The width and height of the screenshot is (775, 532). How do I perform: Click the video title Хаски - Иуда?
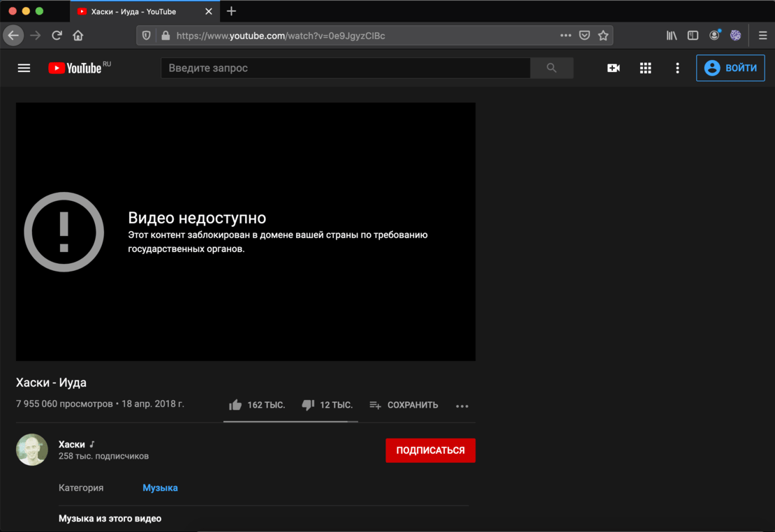coord(52,383)
